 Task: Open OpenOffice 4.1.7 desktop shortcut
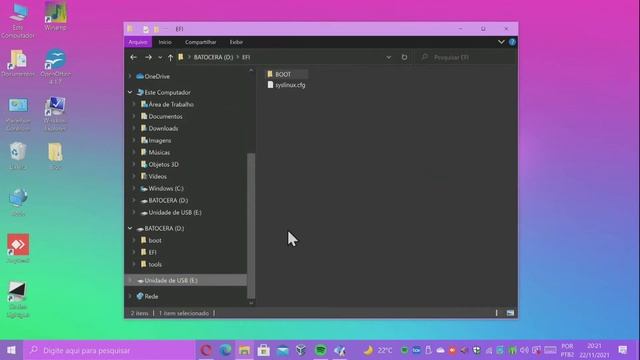pos(56,66)
